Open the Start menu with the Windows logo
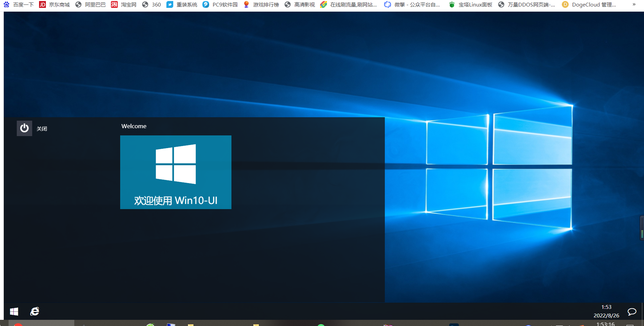 point(14,311)
